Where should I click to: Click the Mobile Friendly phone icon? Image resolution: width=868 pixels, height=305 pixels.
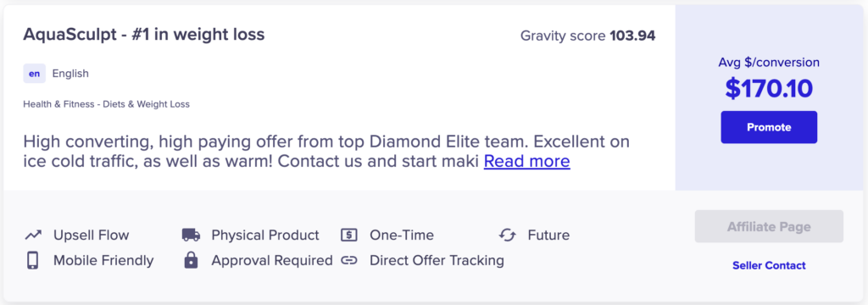(33, 260)
